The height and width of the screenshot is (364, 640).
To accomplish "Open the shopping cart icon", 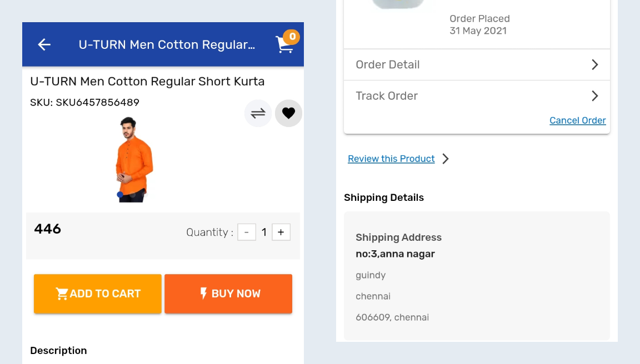I will (284, 46).
